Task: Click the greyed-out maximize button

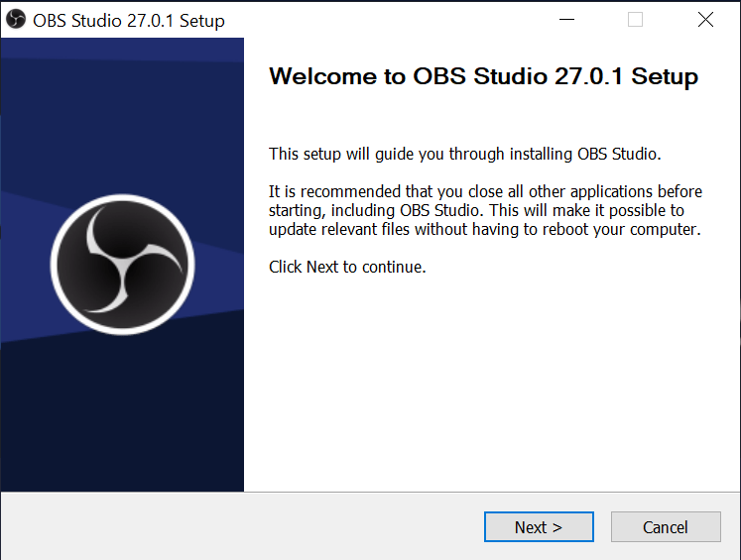Action: (x=636, y=20)
